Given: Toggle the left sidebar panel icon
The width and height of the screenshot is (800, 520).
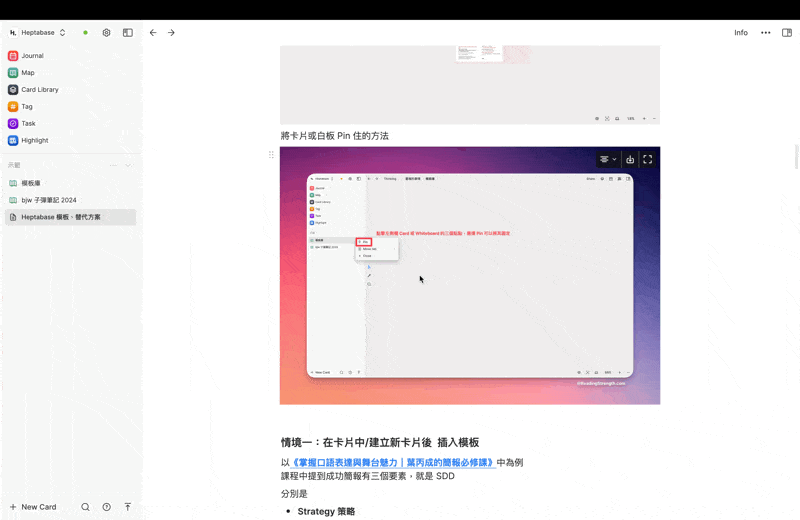Looking at the screenshot, I should (x=128, y=33).
